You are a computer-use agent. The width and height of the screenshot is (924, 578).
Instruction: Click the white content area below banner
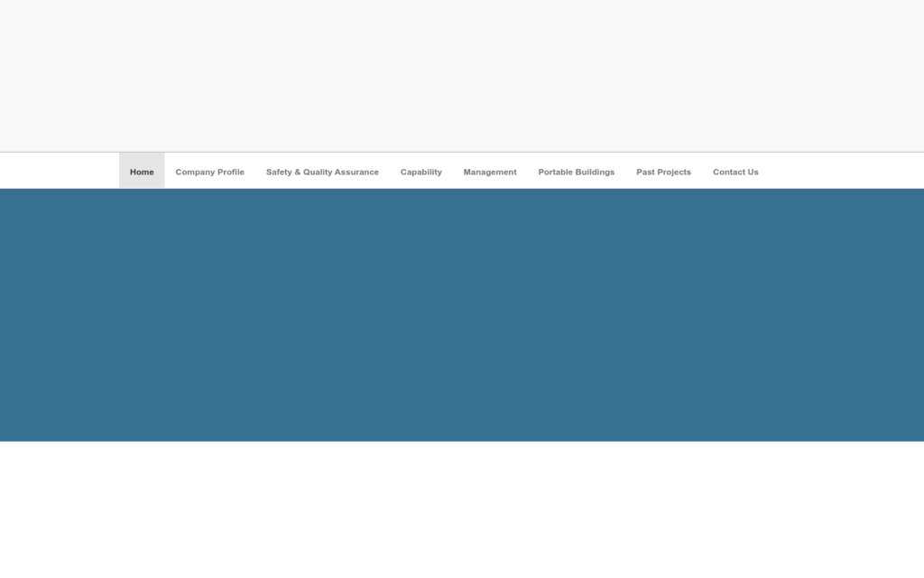click(462, 509)
